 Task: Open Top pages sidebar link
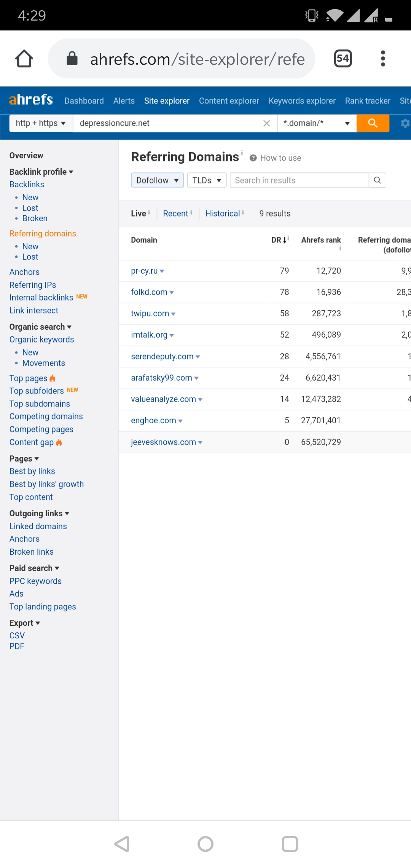click(28, 378)
